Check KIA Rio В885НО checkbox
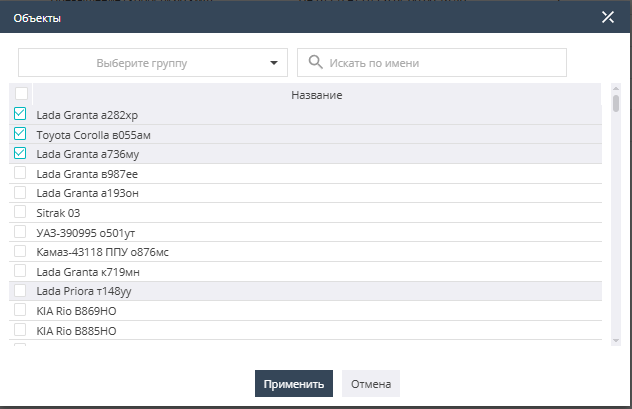Image resolution: width=632 pixels, height=409 pixels. (x=20, y=330)
